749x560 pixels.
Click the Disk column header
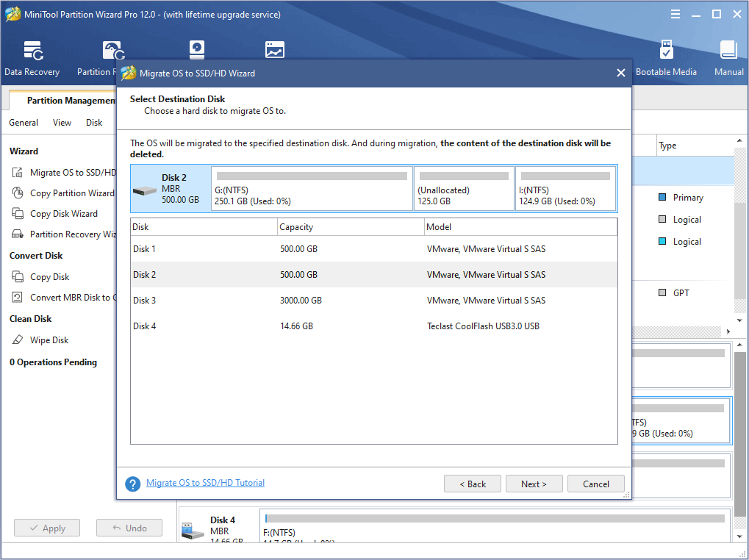204,227
